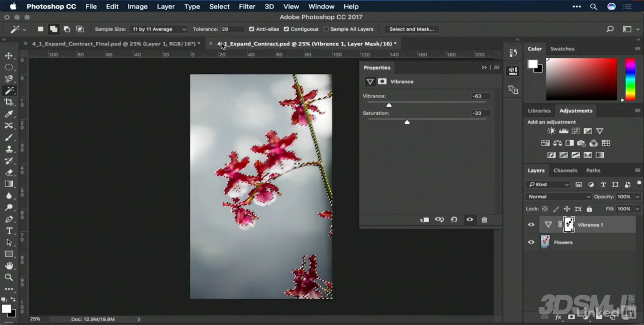Click the hue spectrum strip
The width and height of the screenshot is (644, 325).
(630, 79)
